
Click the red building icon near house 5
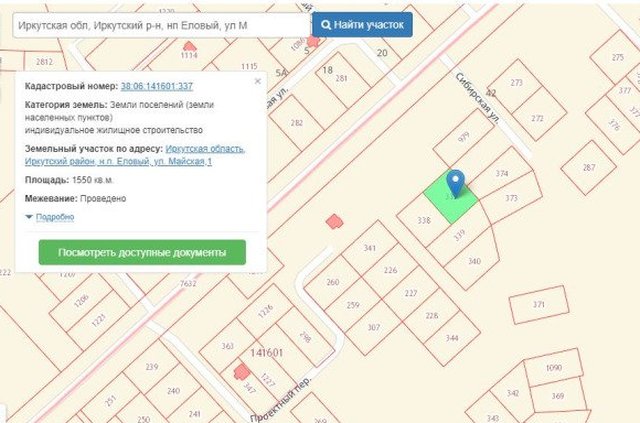[x=313, y=41]
